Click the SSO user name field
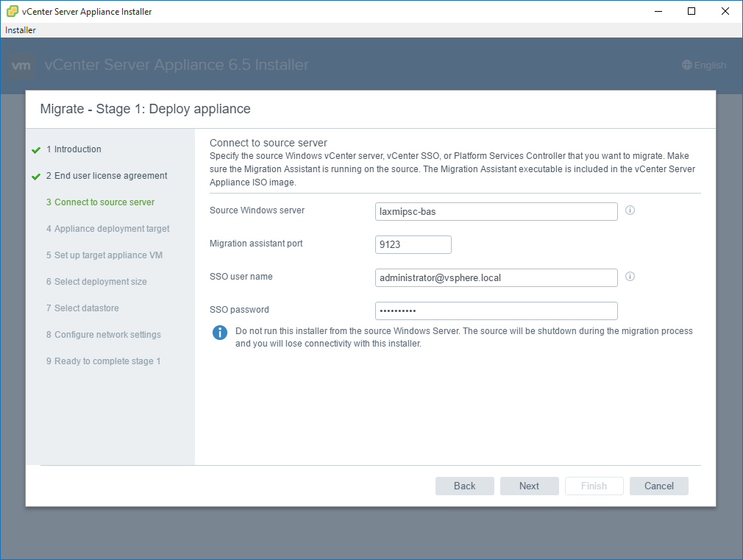743x560 pixels. click(496, 277)
